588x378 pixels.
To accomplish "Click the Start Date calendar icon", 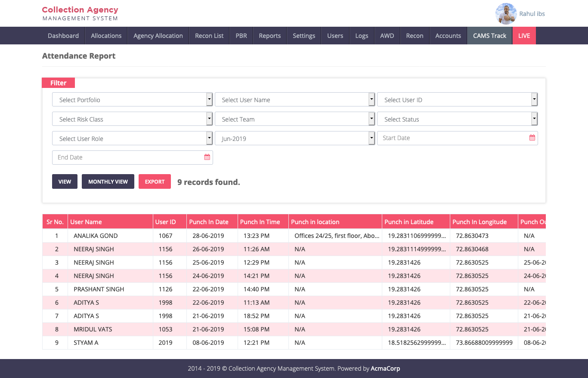I will pyautogui.click(x=532, y=138).
